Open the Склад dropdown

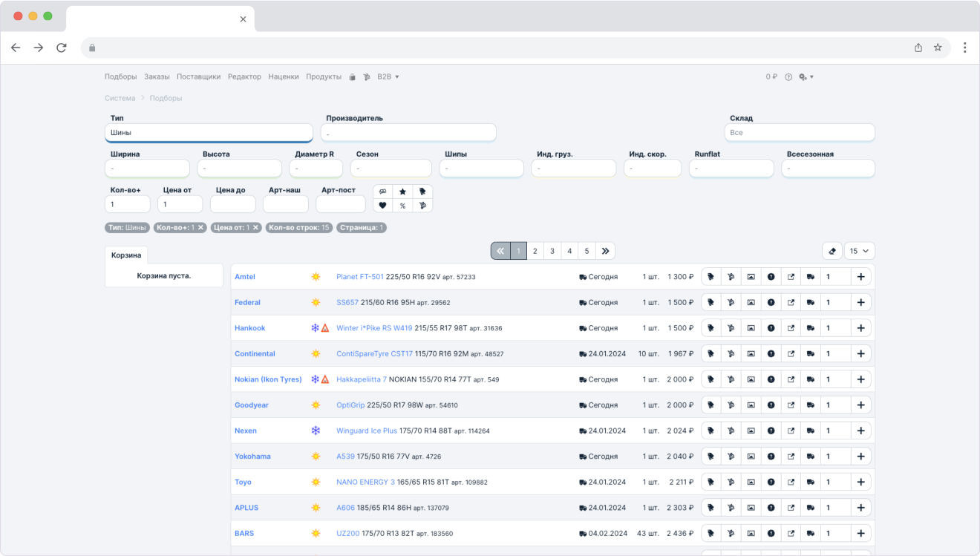pos(800,132)
